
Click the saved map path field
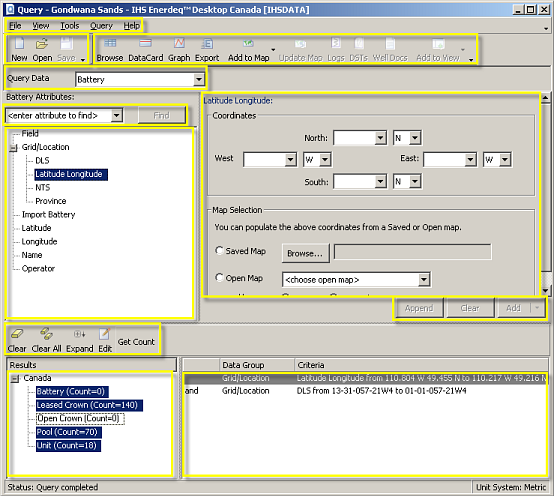click(x=412, y=252)
